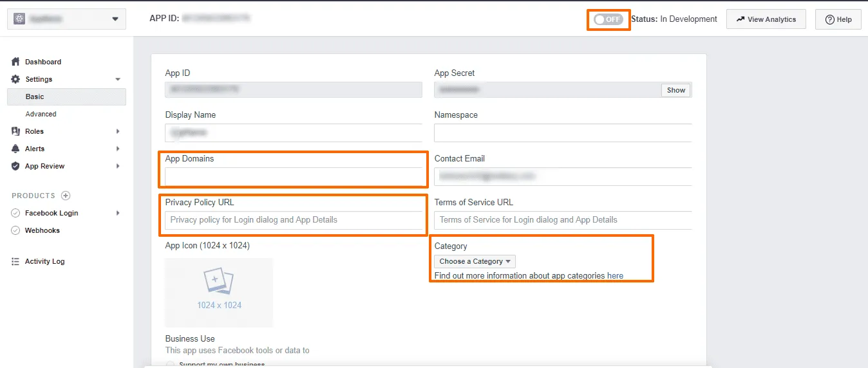
Task: Click the Roles icon in sidebar
Action: (x=16, y=131)
